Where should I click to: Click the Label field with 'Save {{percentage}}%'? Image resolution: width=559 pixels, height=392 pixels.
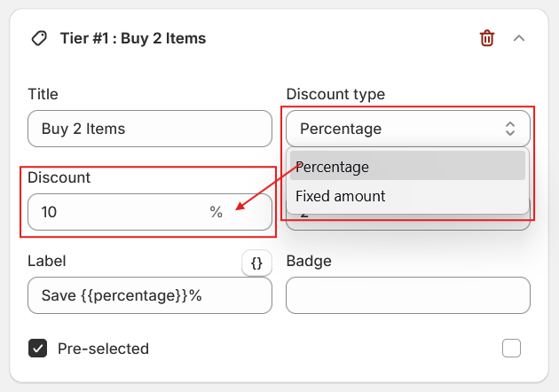(x=149, y=295)
